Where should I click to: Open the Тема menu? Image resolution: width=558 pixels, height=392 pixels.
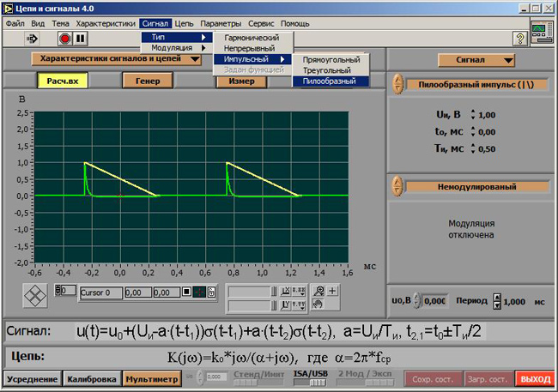click(x=60, y=24)
